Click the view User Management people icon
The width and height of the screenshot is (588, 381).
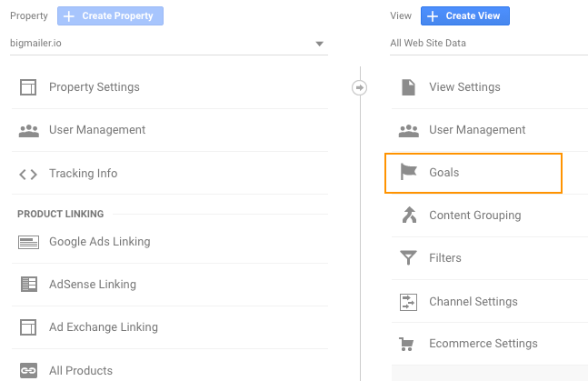point(409,131)
